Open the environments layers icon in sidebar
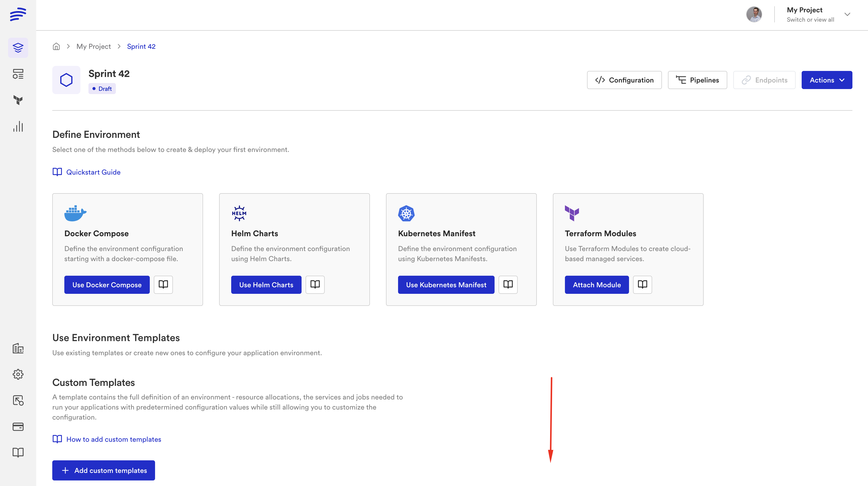 coord(18,48)
